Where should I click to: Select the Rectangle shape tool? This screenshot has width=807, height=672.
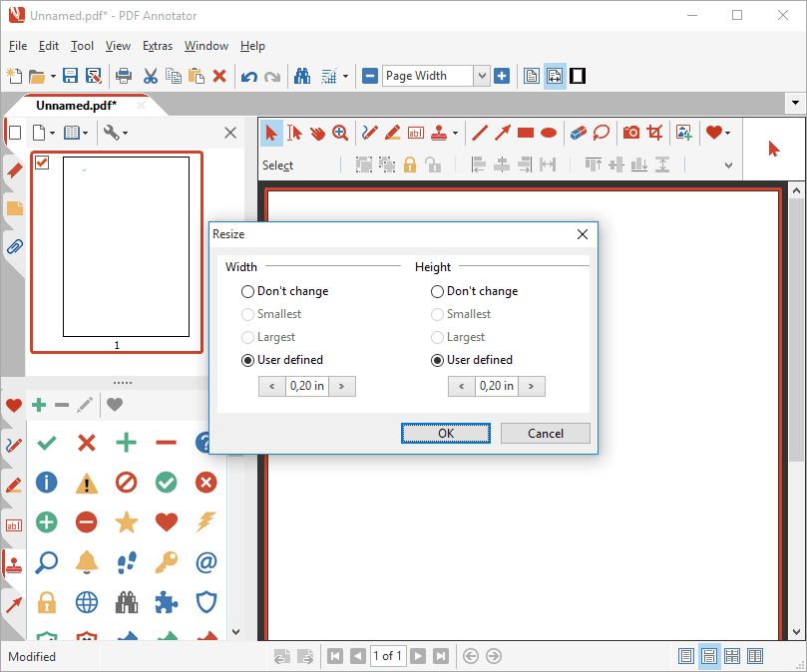pyautogui.click(x=526, y=133)
